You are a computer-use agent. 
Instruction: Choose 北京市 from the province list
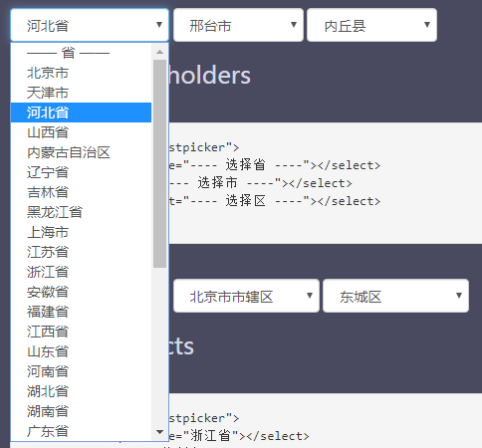pos(81,73)
